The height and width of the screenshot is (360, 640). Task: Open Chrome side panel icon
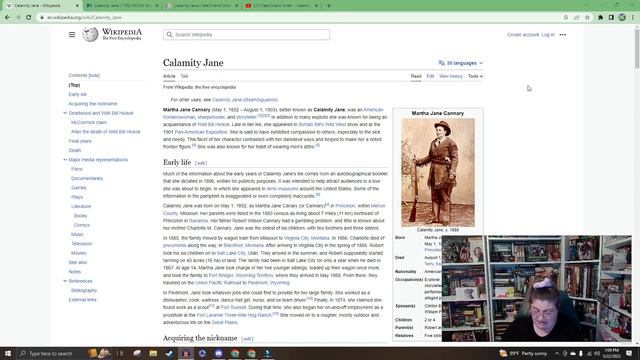point(611,18)
